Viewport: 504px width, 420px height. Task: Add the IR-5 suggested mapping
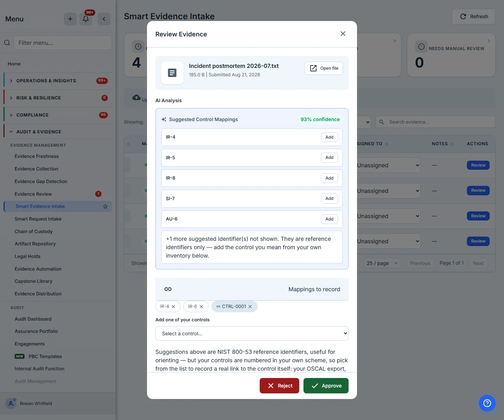coord(329,157)
